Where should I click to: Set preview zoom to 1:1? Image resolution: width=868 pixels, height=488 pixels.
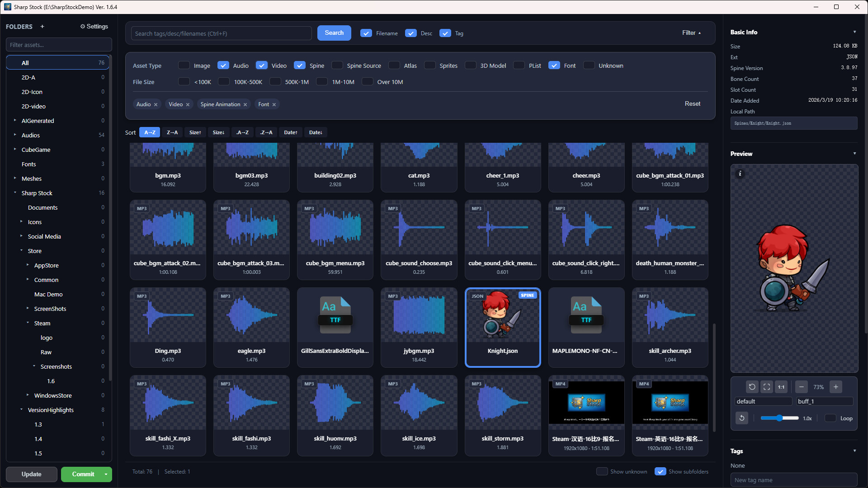coord(781,387)
